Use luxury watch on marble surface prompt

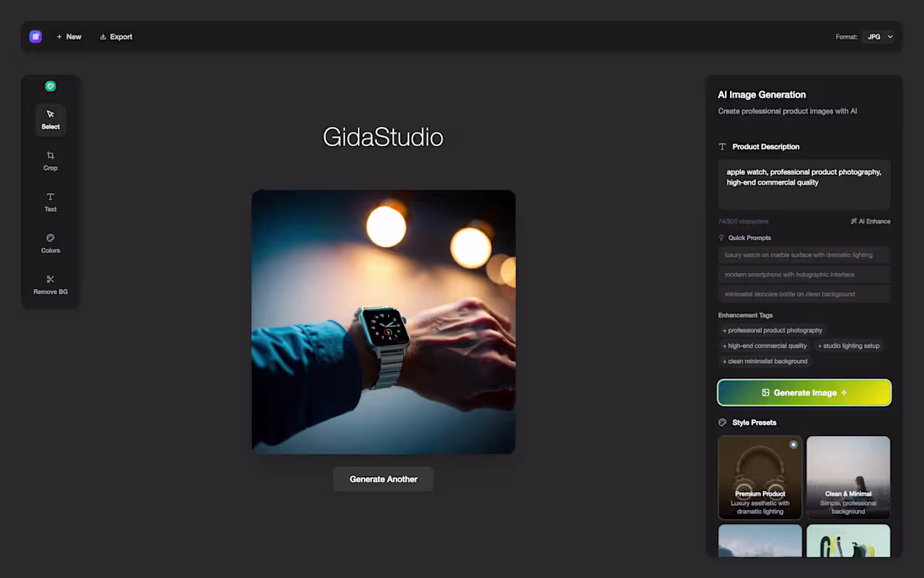[x=804, y=255]
